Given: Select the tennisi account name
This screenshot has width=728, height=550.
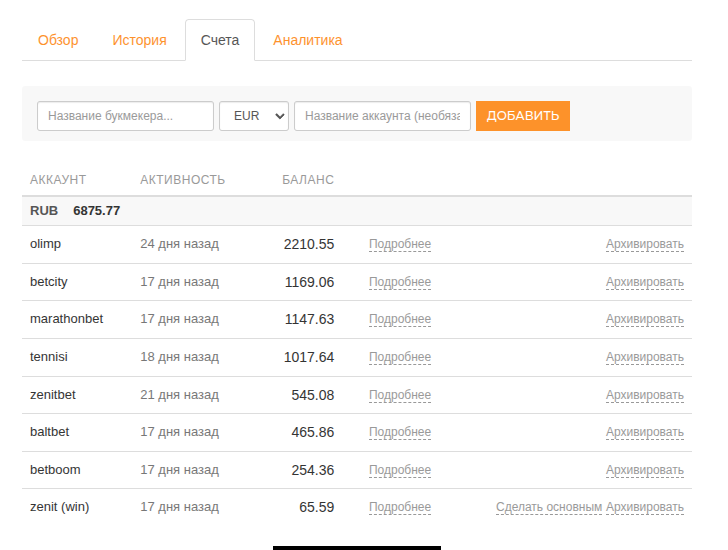Looking at the screenshot, I should 49,357.
